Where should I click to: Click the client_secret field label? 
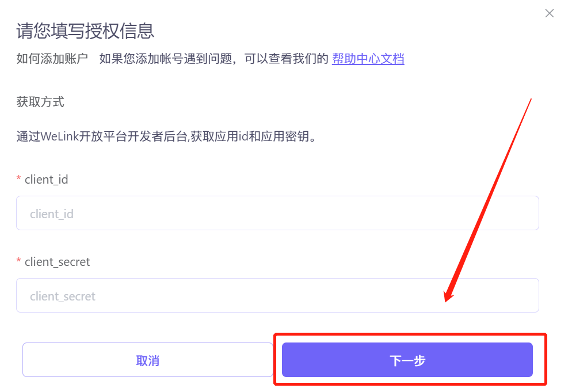tap(58, 262)
